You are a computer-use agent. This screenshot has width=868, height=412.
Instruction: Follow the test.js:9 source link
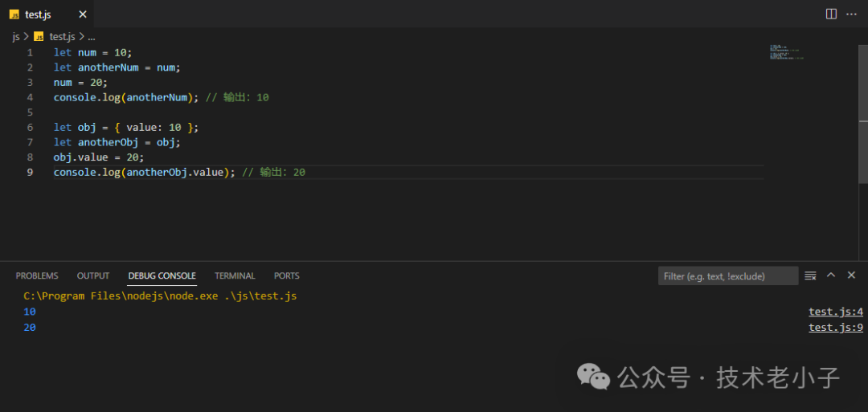point(835,328)
